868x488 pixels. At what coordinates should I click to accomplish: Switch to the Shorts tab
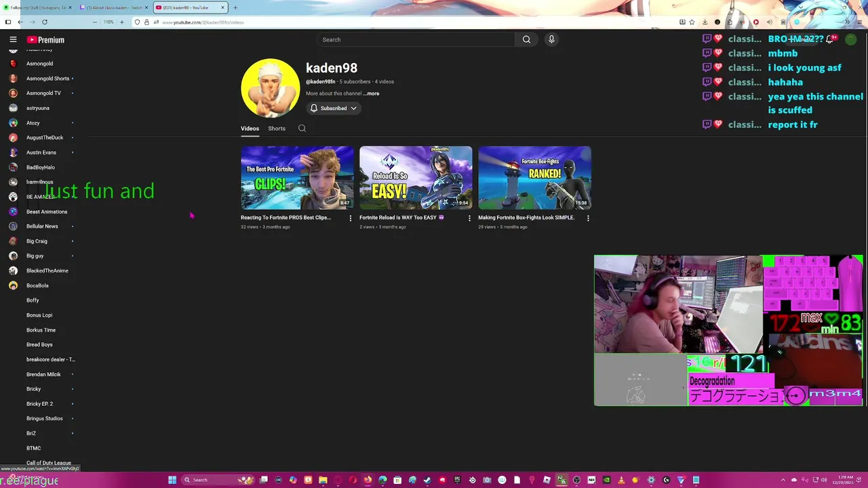277,128
